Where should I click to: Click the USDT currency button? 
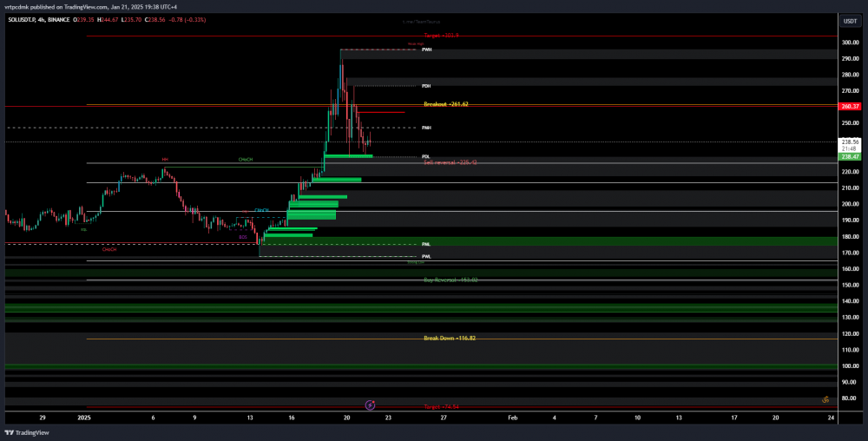(x=851, y=21)
